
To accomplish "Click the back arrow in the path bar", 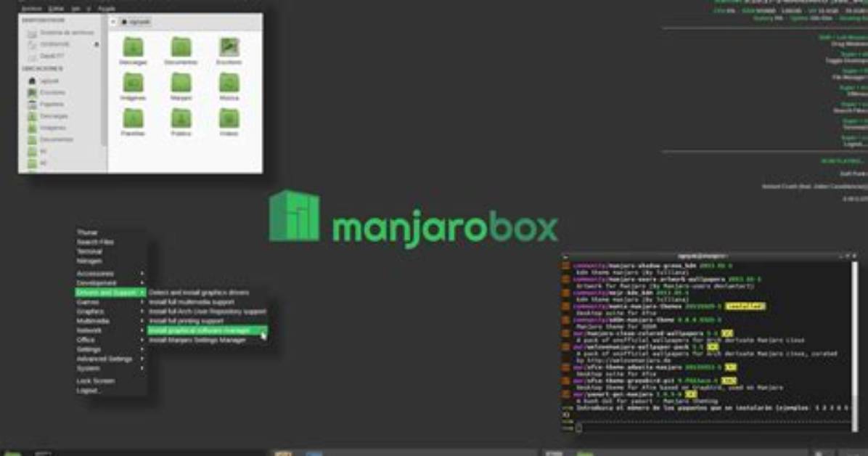I will (113, 23).
